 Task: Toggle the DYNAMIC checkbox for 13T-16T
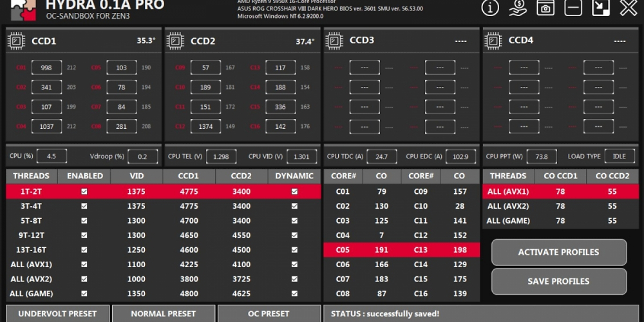coord(294,250)
